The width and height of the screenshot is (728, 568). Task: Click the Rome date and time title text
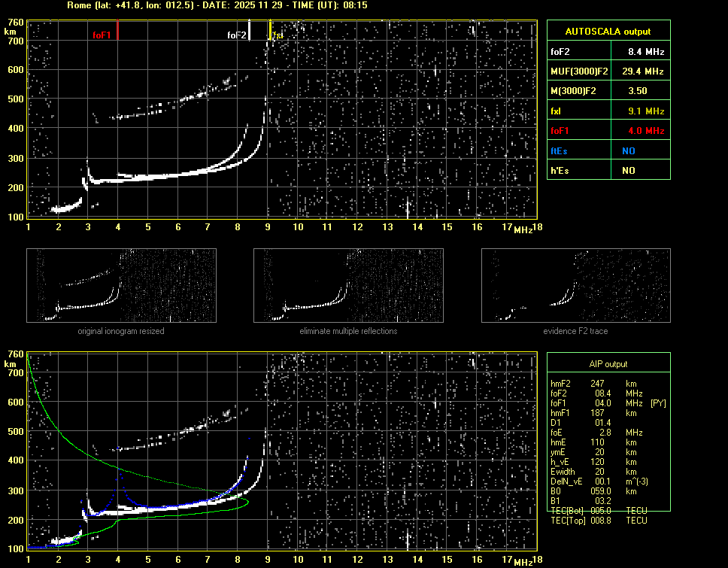tap(217, 5)
